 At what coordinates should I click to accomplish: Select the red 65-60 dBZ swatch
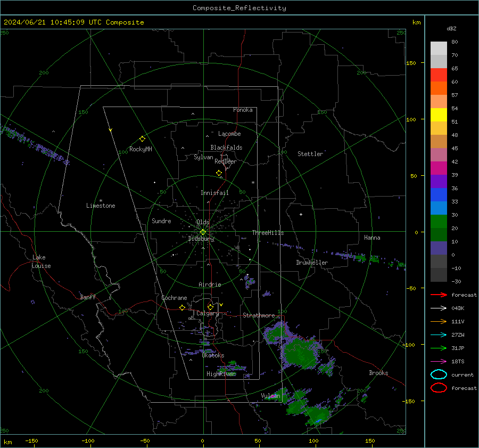tap(439, 75)
